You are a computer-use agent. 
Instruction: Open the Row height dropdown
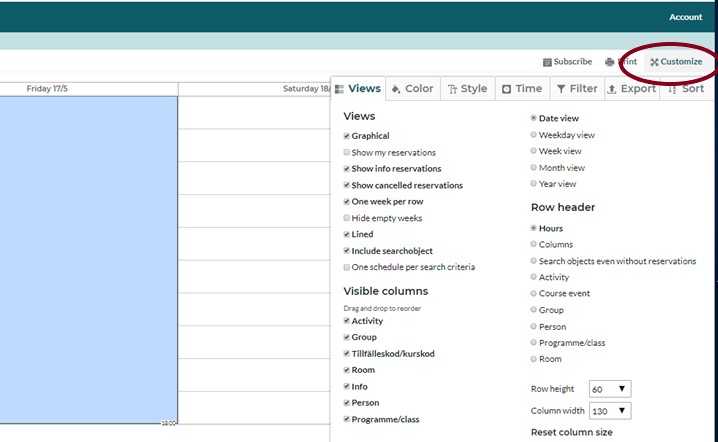point(609,389)
